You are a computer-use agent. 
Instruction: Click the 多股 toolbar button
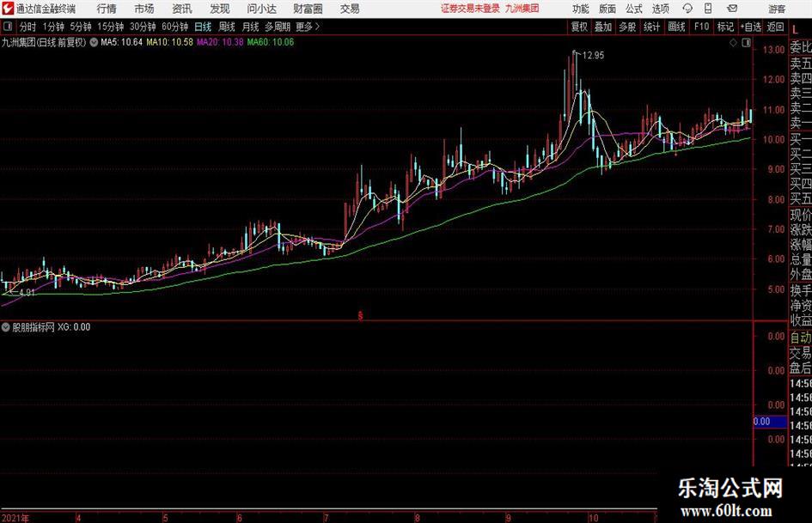[x=627, y=27]
